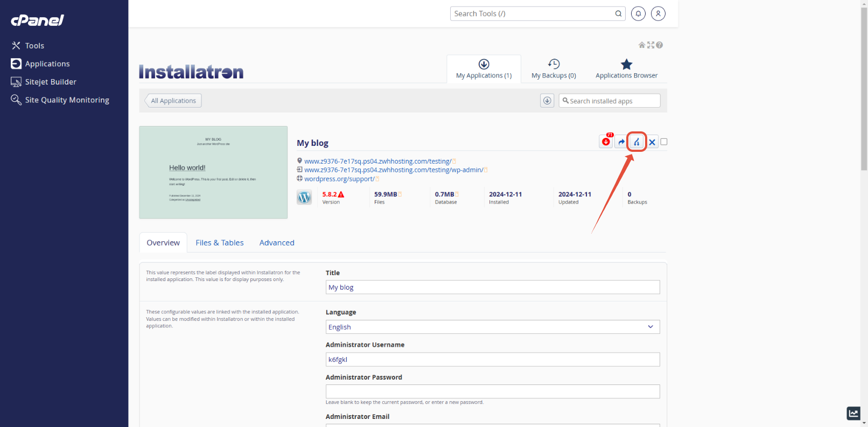Open Sitejet Builder in the sidebar
This screenshot has width=868, height=427.
point(44,82)
